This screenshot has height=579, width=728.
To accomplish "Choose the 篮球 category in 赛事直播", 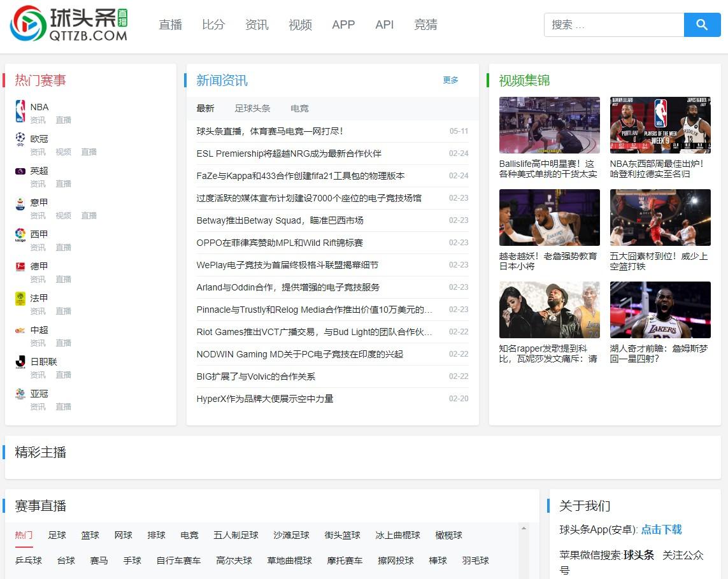I will 90,535.
